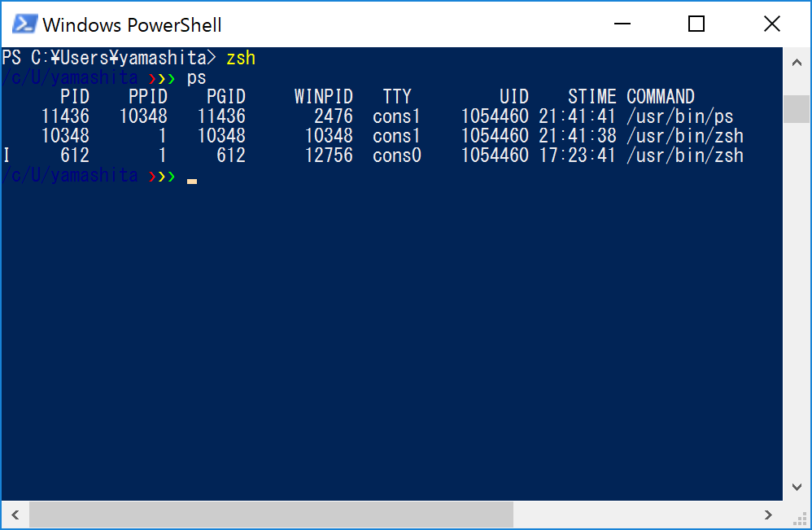
Task: Click the 'PGID' column header
Action: (226, 96)
